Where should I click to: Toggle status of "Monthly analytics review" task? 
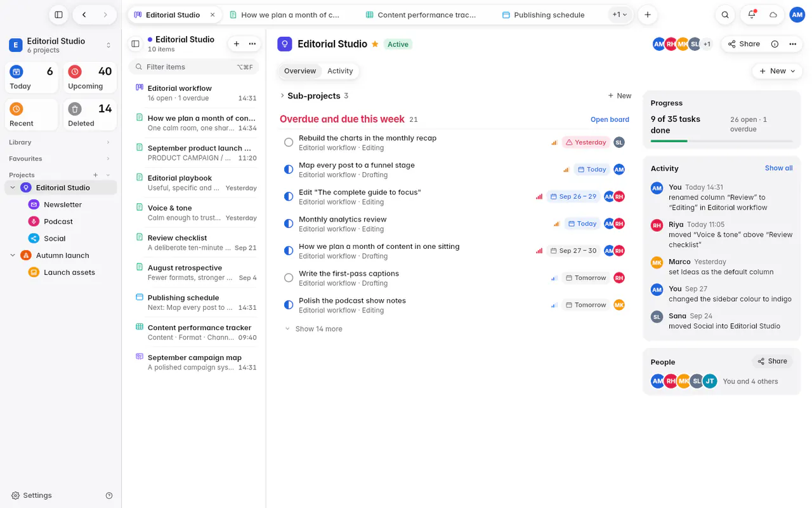pyautogui.click(x=289, y=224)
